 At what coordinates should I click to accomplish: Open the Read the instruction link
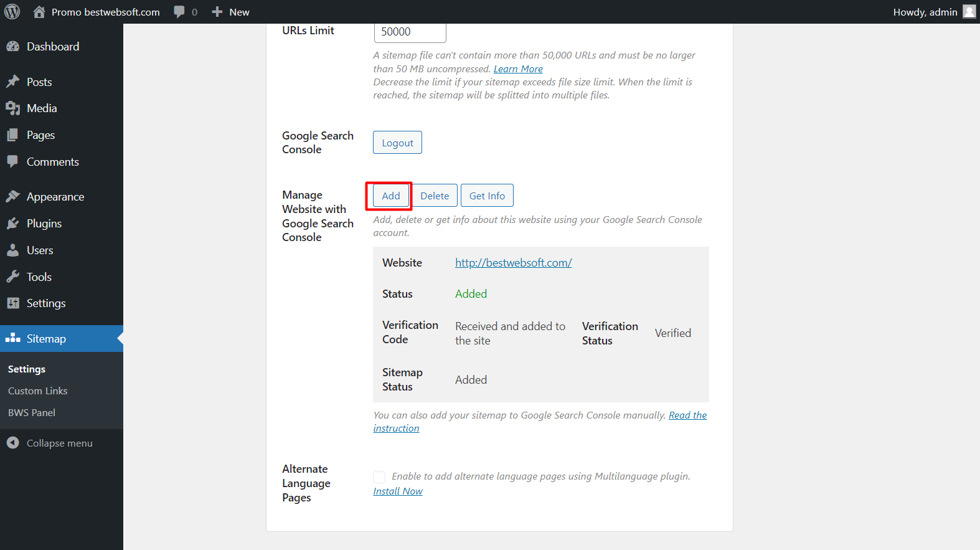(x=540, y=422)
